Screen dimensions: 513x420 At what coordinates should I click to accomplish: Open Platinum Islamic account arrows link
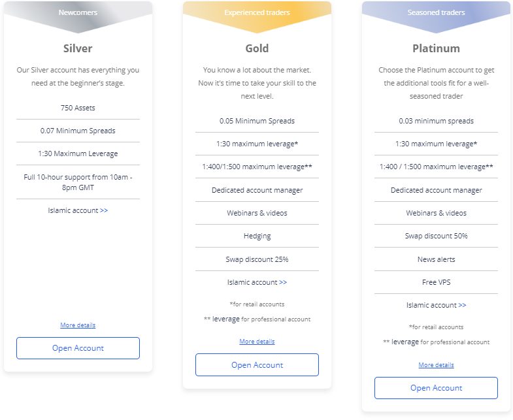pyautogui.click(x=462, y=305)
